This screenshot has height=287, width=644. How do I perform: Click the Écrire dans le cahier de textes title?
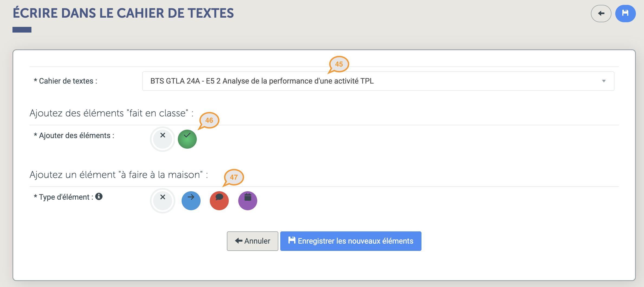click(x=123, y=13)
